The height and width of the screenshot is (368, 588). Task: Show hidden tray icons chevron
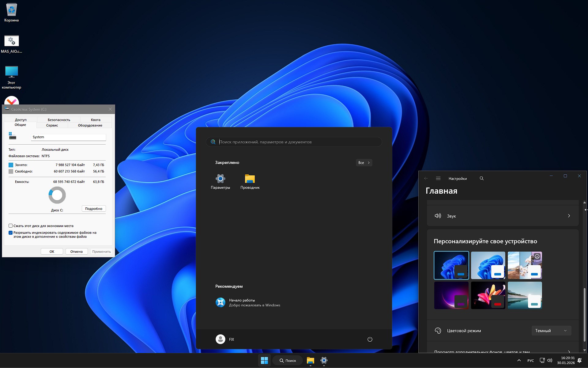[x=519, y=361]
